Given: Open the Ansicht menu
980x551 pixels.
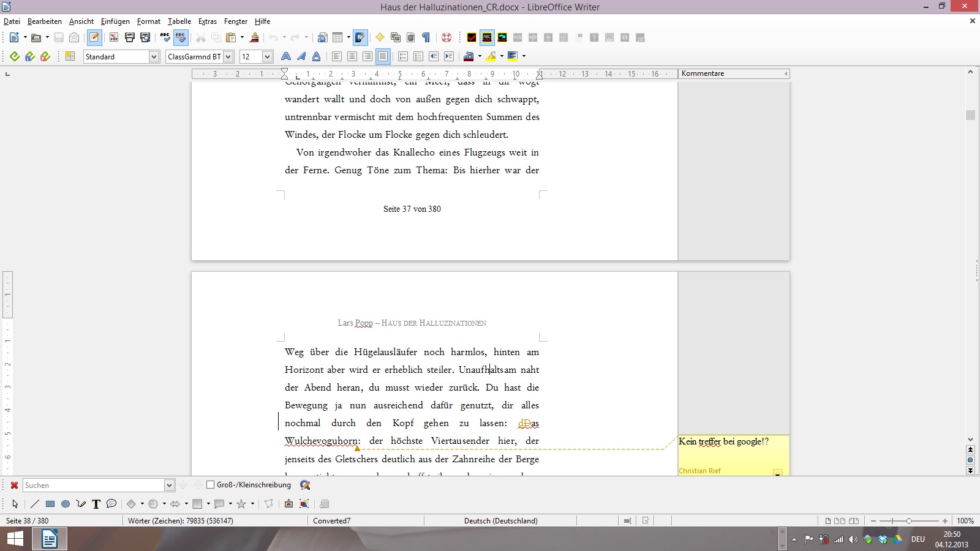Looking at the screenshot, I should (x=81, y=21).
